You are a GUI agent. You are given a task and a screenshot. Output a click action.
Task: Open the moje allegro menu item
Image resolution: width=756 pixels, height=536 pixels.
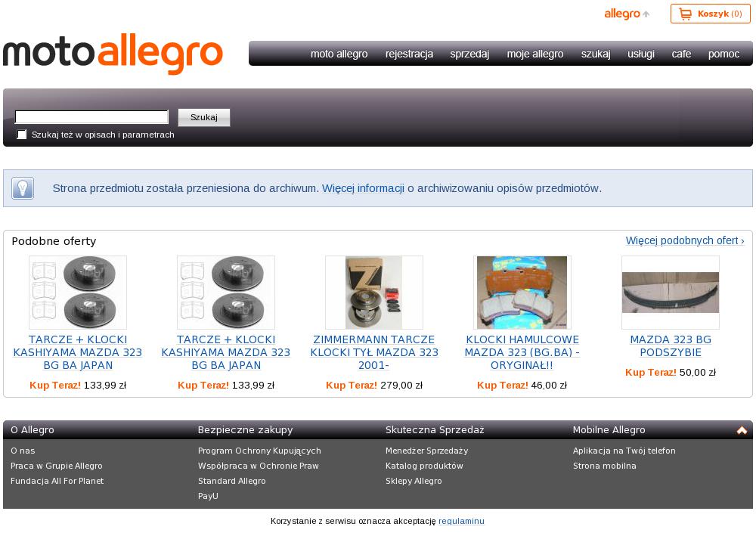535,54
